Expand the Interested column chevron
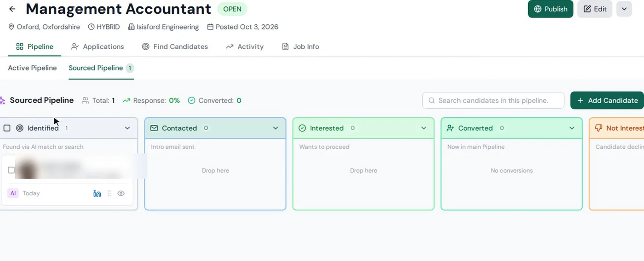Screen dimensions: 644x261 (x=424, y=128)
